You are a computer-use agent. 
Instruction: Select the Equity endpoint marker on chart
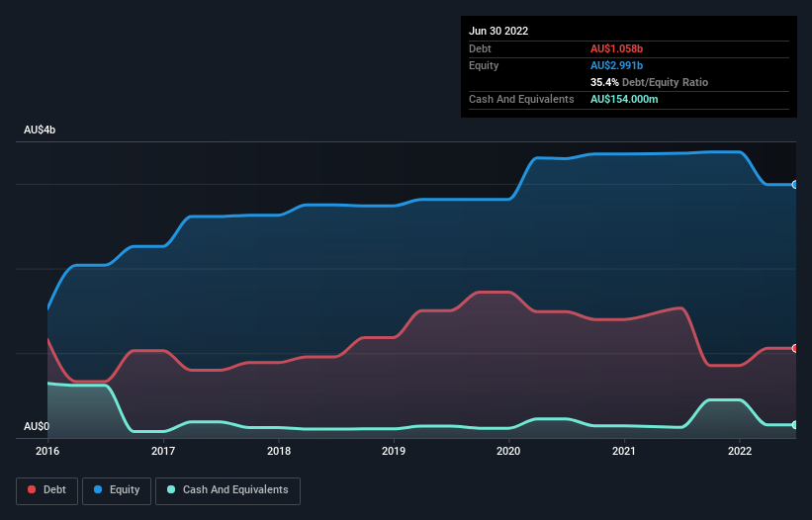pyautogui.click(x=795, y=185)
